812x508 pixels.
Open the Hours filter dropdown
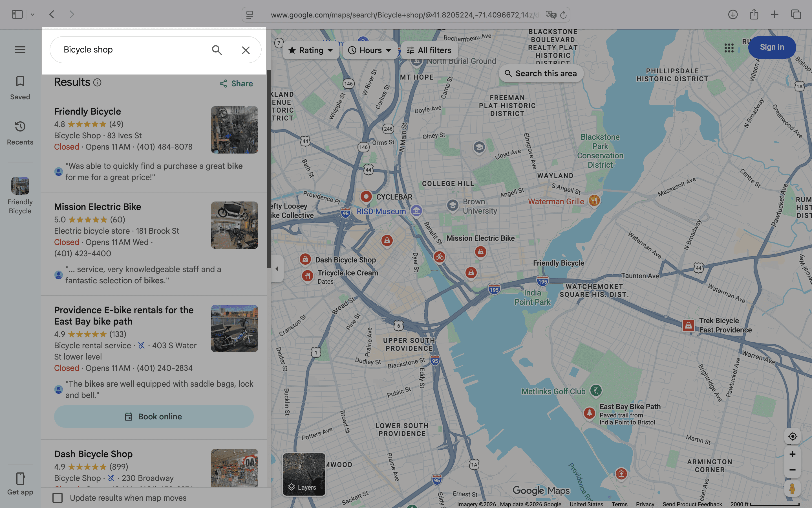[x=370, y=51]
